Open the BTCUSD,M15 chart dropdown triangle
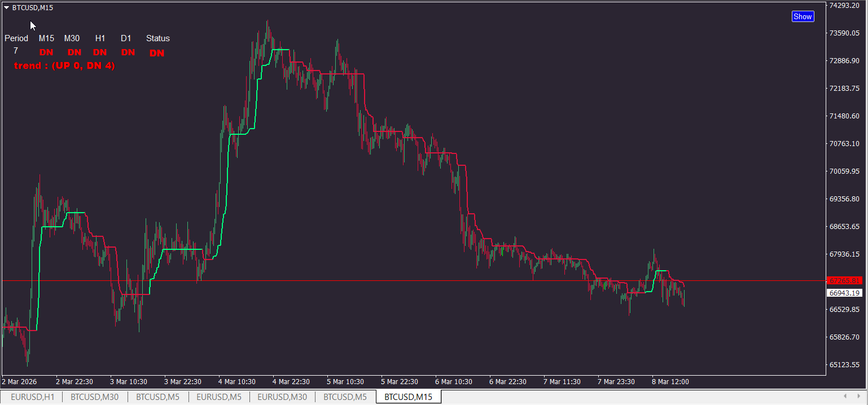 pyautogui.click(x=6, y=8)
